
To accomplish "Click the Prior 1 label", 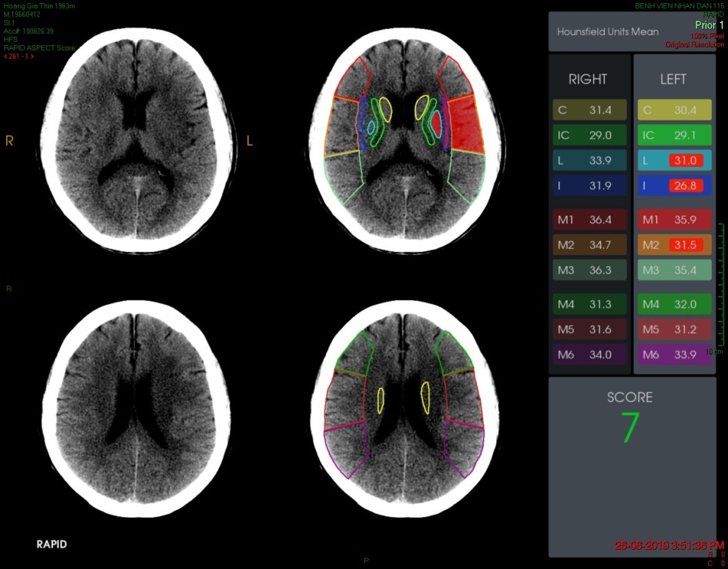I will click(x=709, y=25).
